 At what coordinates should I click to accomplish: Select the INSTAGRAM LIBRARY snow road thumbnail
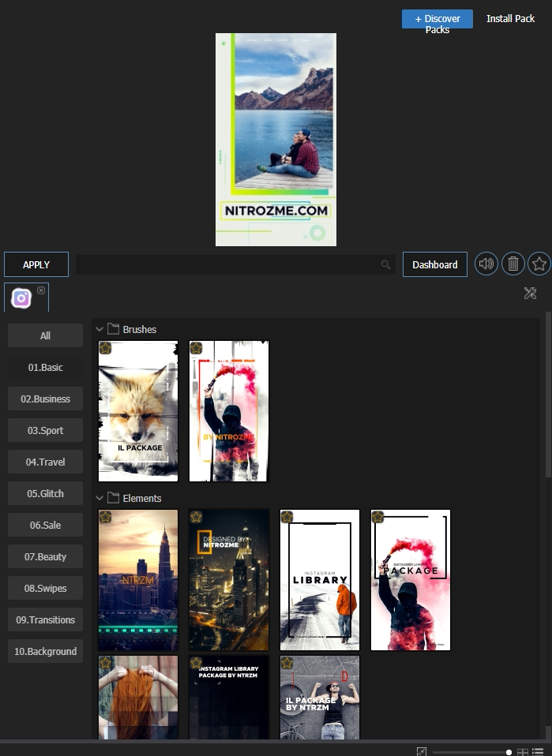[319, 580]
